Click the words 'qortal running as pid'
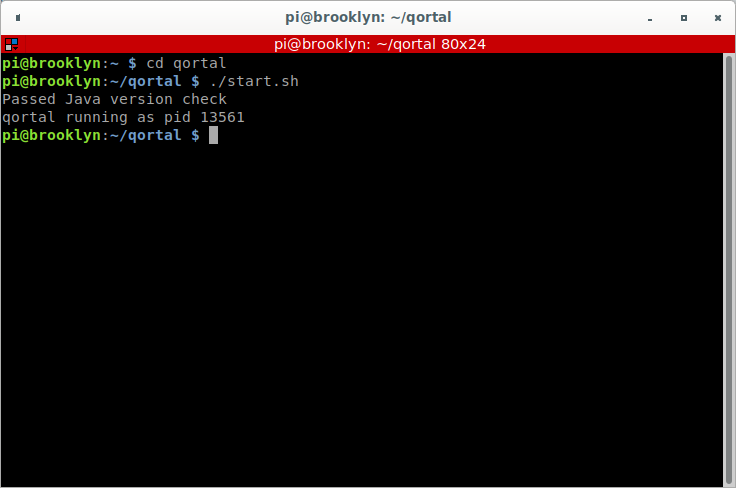736x488 pixels. pyautogui.click(x=96, y=117)
